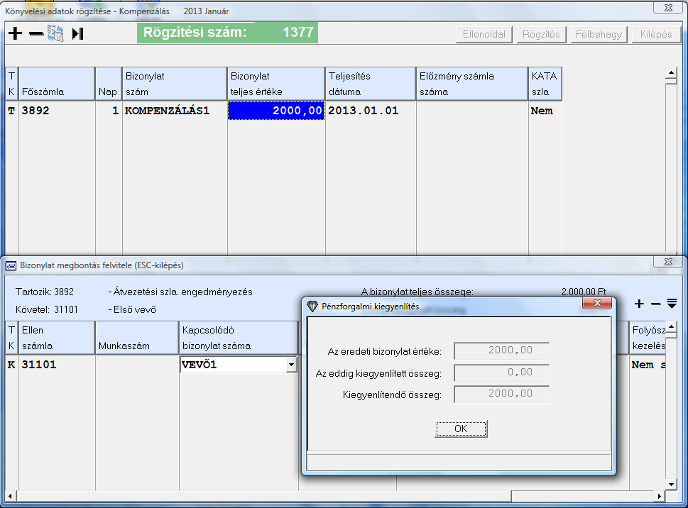688x508 pixels.
Task: Click the Félbehagy button
Action: [x=597, y=34]
